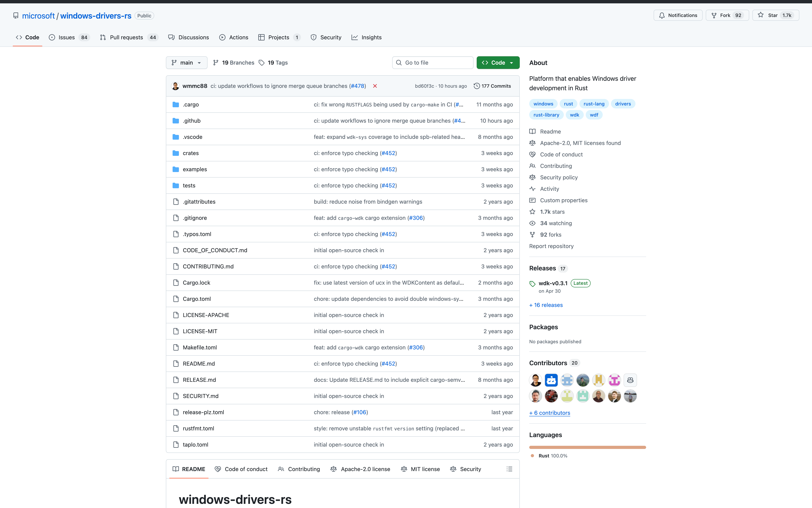The image size is (812, 508).
Task: Click the book icon next to Readme
Action: 532,131
